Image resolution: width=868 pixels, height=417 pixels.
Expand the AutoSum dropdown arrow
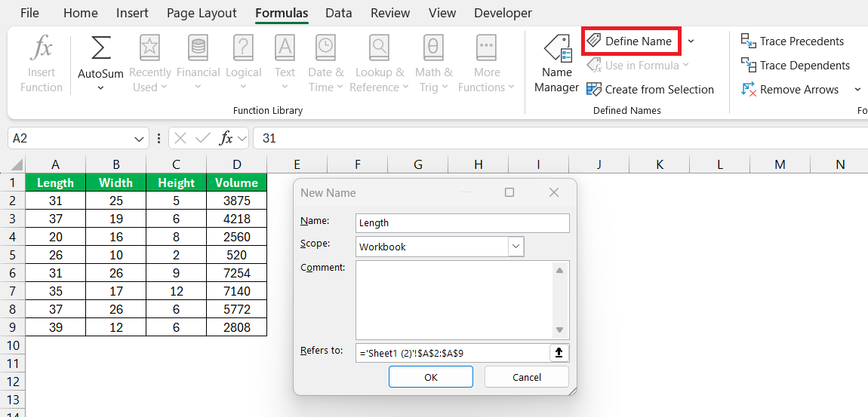pos(100,87)
